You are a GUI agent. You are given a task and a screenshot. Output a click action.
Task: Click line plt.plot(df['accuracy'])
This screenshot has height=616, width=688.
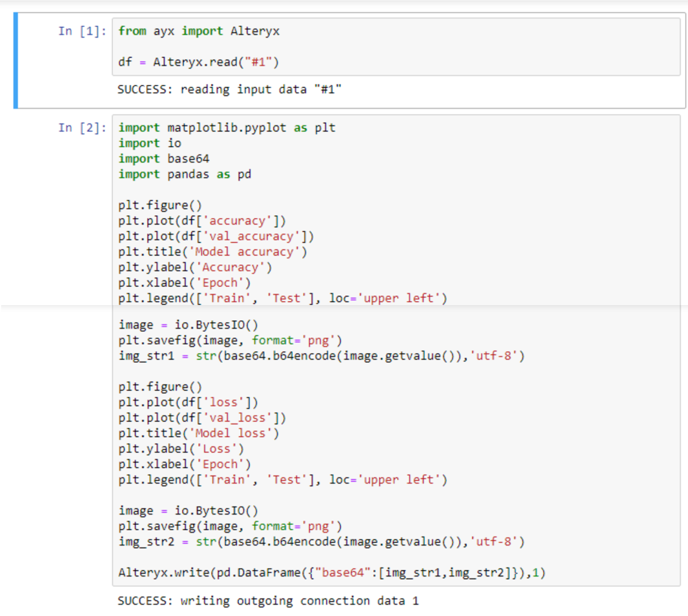(202, 221)
